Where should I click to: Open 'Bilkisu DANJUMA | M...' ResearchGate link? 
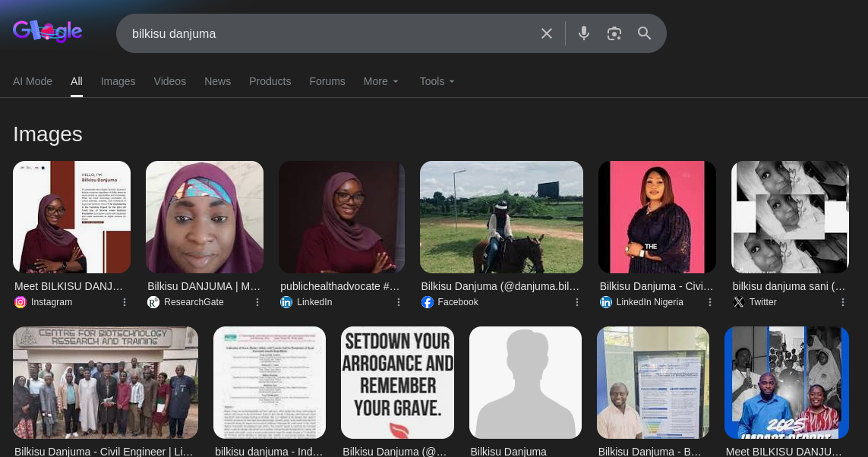[204, 286]
